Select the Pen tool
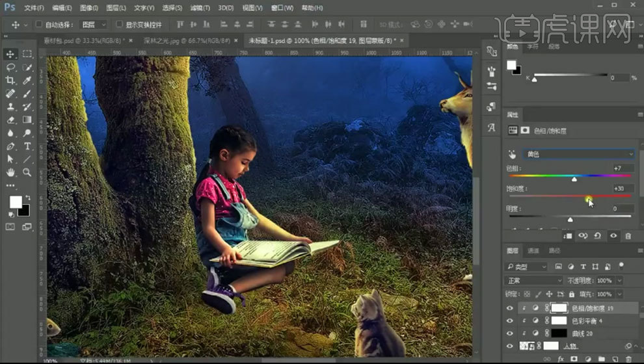The height and width of the screenshot is (364, 644). [10, 146]
